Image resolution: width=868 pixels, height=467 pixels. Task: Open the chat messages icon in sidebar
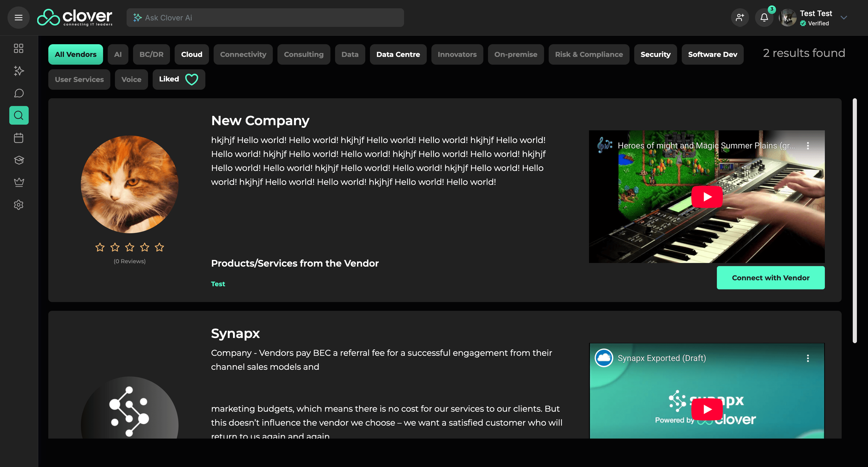point(19,93)
